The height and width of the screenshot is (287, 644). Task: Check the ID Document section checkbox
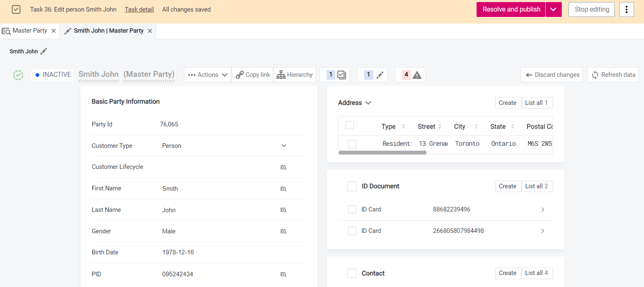(x=352, y=186)
